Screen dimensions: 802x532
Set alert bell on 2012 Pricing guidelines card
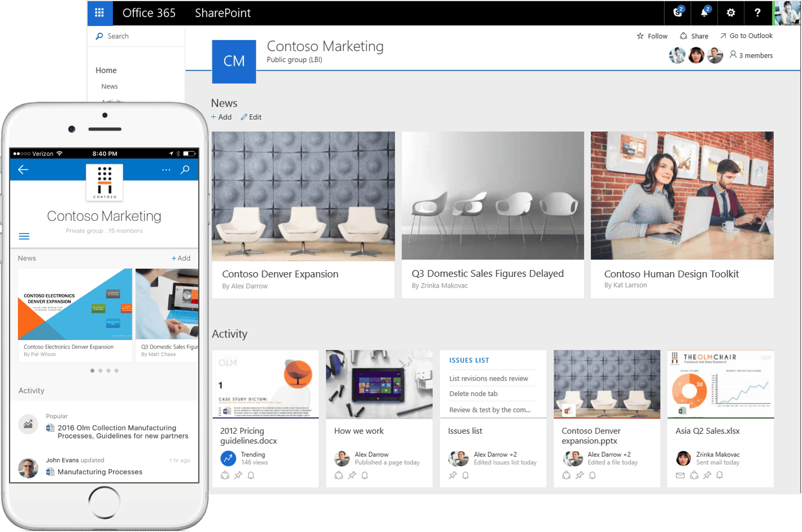point(251,476)
